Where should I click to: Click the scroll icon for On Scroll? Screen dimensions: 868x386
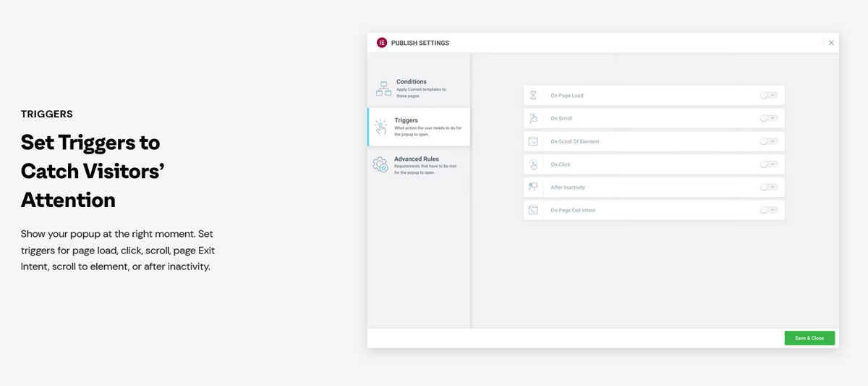pos(533,118)
